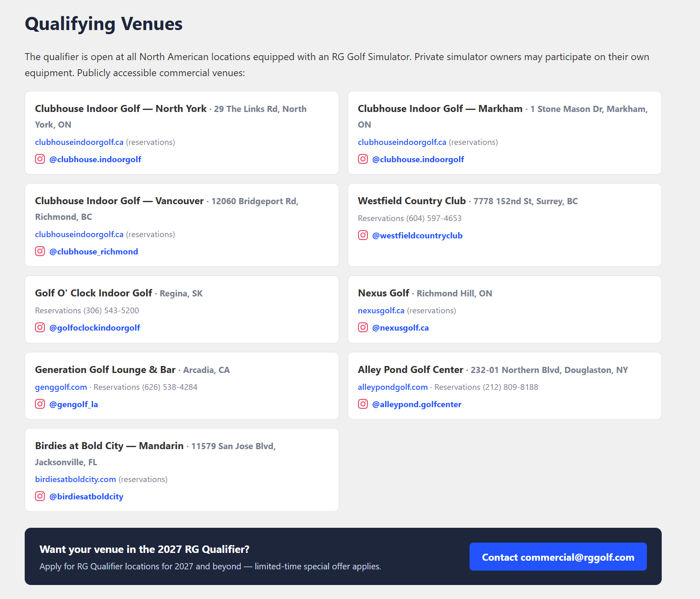
Task: Click Instagram icon beside @clubhouse_richmond
Action: point(40,251)
